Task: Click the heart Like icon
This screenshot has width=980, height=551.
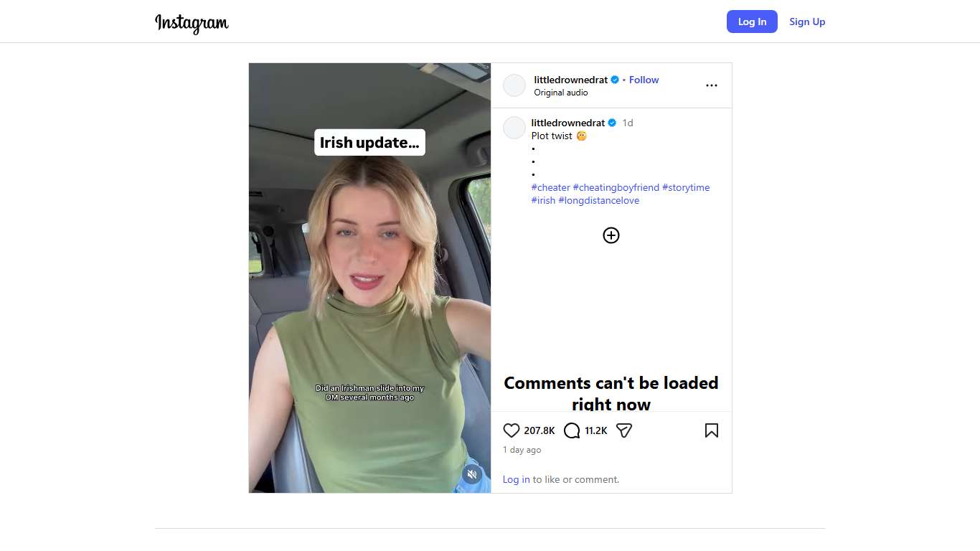Action: (x=511, y=430)
